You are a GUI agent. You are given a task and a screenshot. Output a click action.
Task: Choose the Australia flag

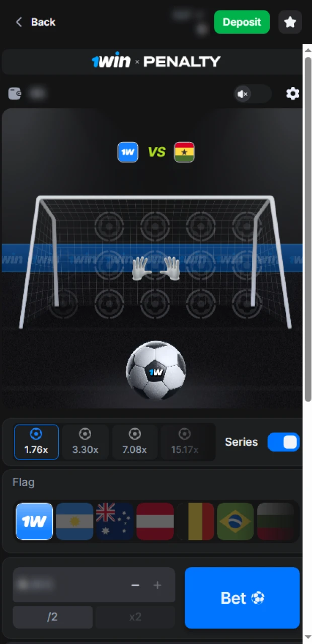click(115, 521)
